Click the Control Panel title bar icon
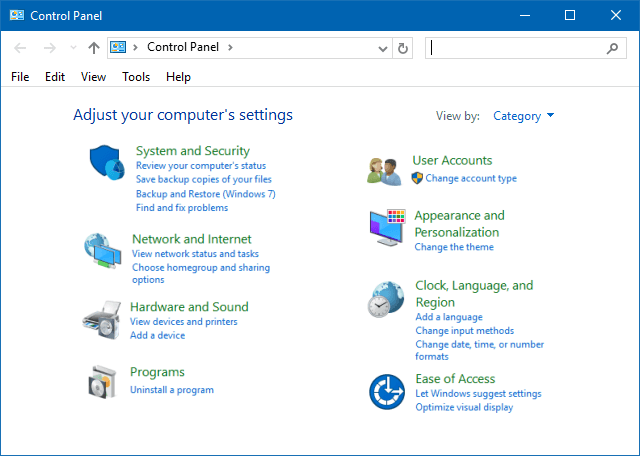The image size is (640, 456). point(17,16)
